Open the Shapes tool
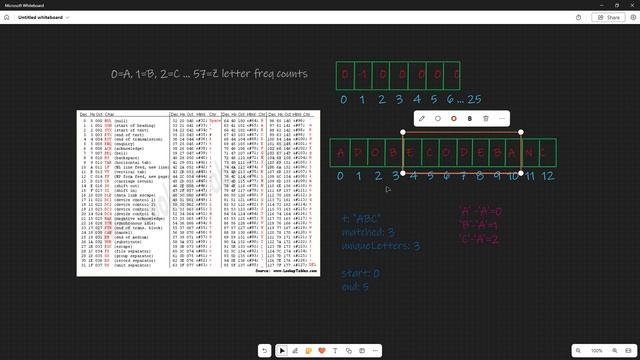 [x=349, y=351]
